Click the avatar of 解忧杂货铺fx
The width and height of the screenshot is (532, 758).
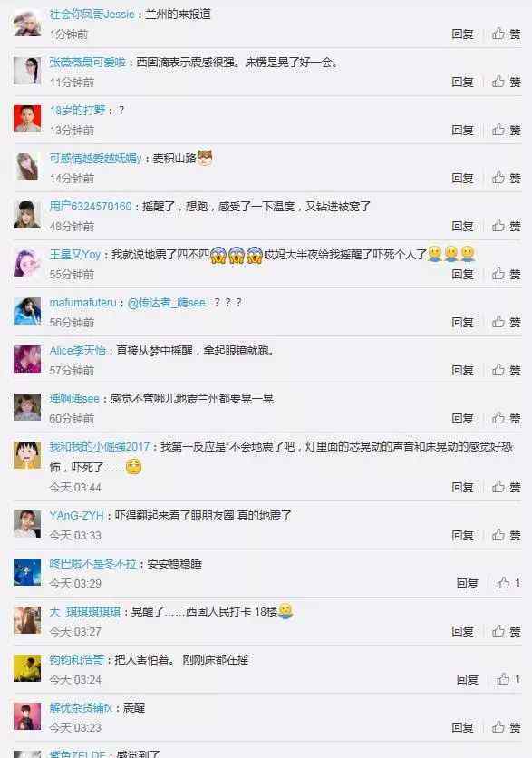point(27,716)
